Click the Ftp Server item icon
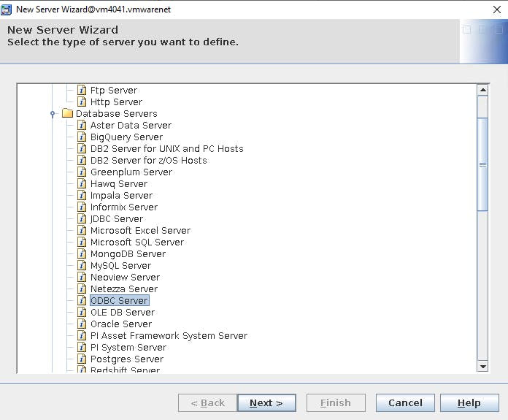Viewport: 508px width, 420px height. point(82,91)
